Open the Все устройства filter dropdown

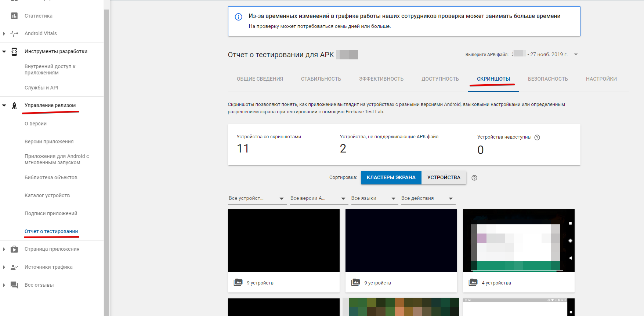tap(257, 198)
